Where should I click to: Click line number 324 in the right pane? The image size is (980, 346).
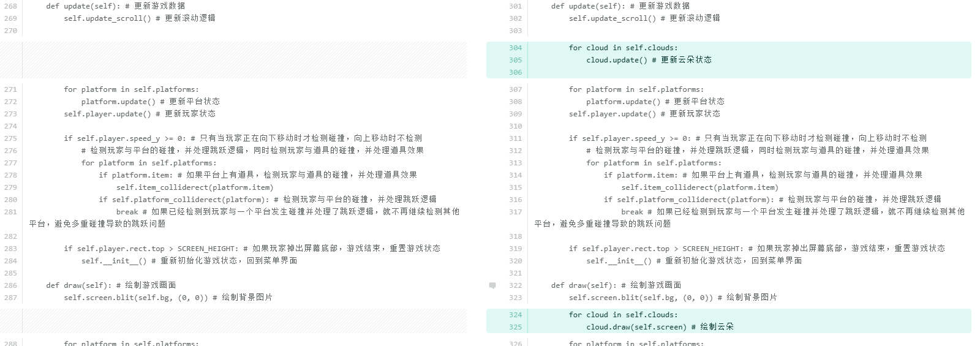515,315
